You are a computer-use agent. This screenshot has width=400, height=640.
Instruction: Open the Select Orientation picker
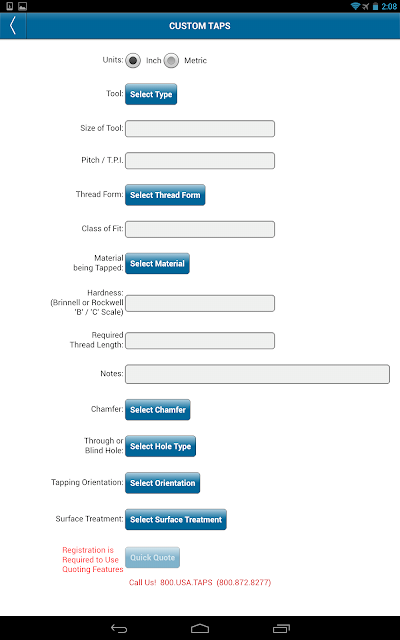[162, 483]
